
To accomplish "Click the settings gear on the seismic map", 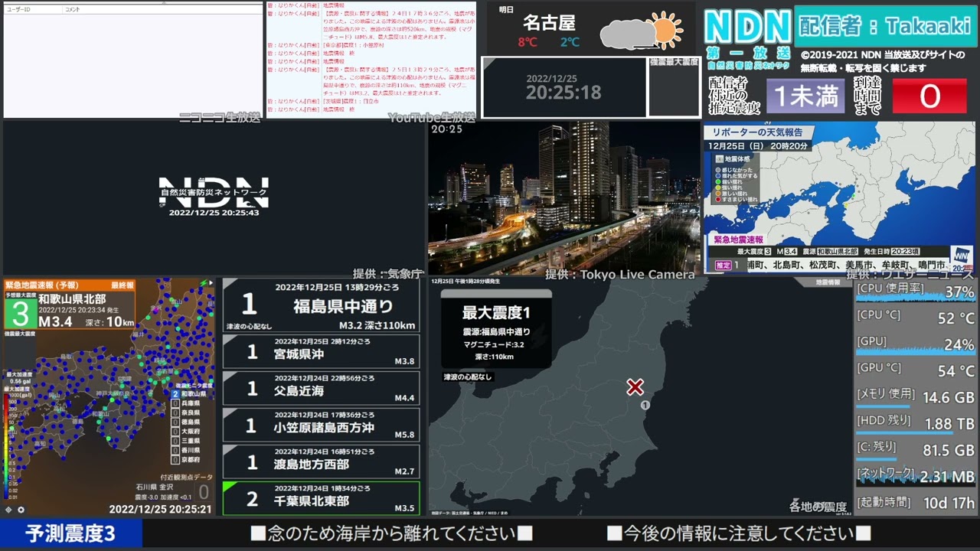I will (21, 510).
